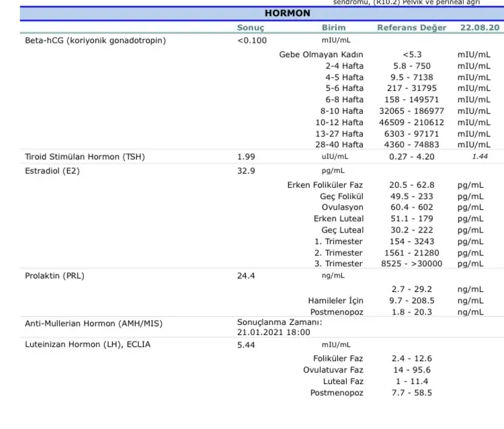Click the 8-10 Hafta row label
Viewport: 504px width, 429px height.
[341, 111]
